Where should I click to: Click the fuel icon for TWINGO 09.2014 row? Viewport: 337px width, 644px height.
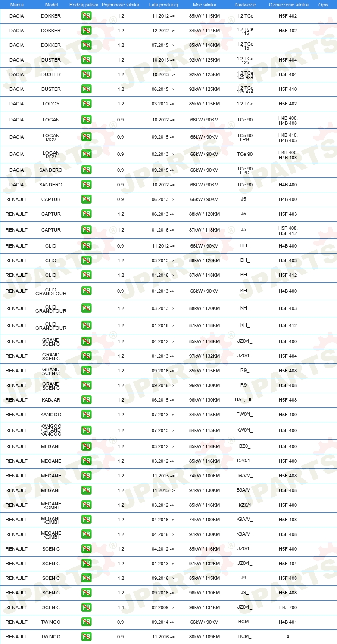pyautogui.click(x=86, y=622)
